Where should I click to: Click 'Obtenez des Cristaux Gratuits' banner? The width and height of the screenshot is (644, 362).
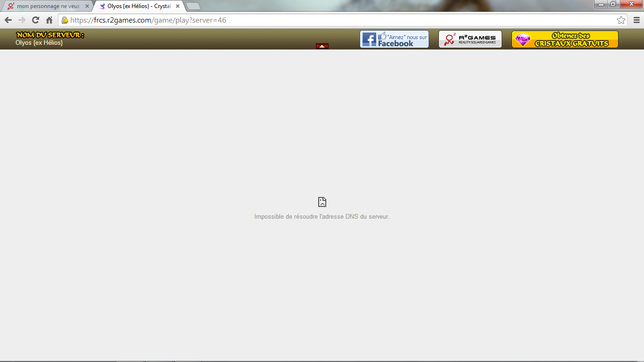coord(565,39)
